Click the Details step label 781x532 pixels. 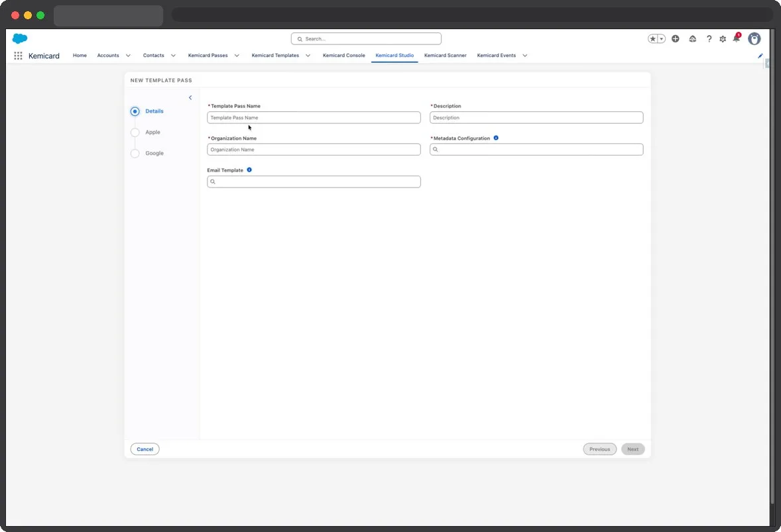pos(154,111)
